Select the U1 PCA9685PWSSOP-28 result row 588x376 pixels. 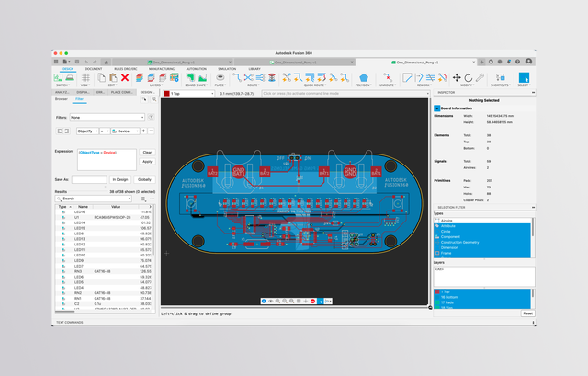tap(104, 217)
